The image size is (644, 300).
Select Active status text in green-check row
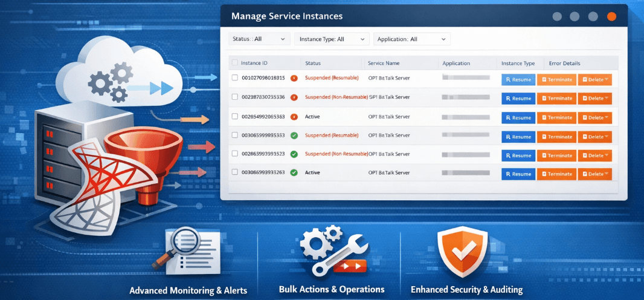click(312, 172)
